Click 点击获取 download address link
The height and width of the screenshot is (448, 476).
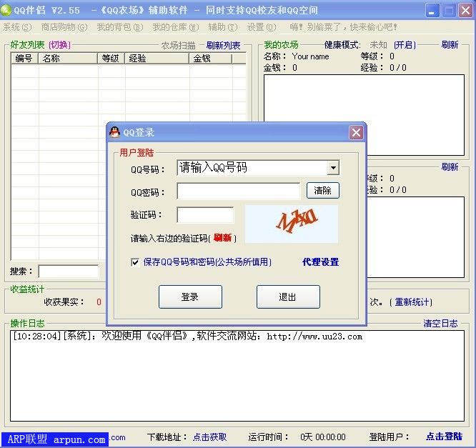tap(209, 437)
